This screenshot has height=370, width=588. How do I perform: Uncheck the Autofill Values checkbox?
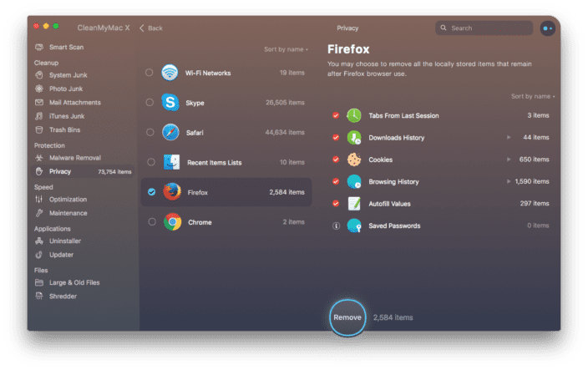point(336,204)
